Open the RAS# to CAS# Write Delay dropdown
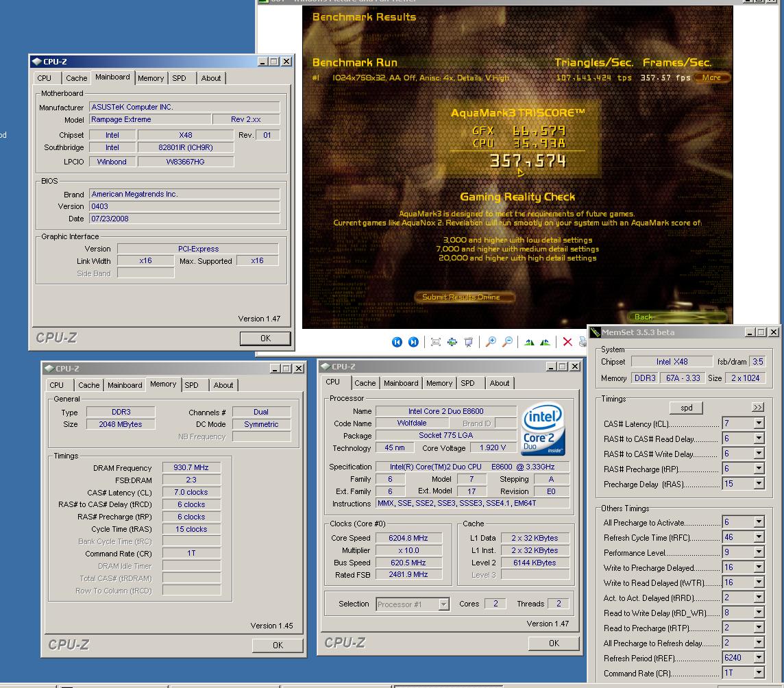 (759, 454)
